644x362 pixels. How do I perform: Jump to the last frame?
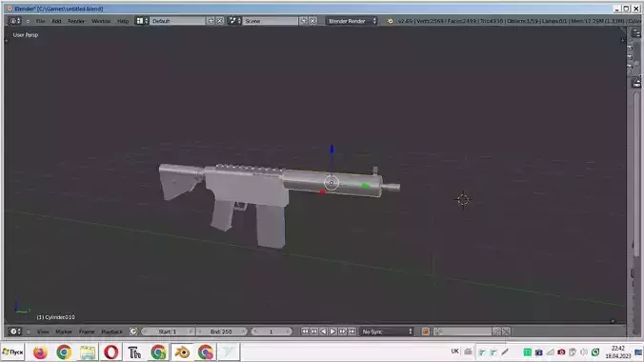point(352,332)
